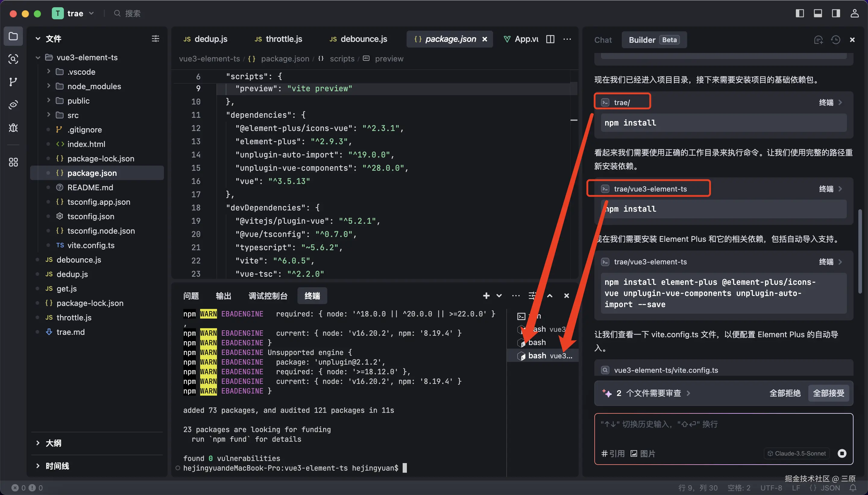Click the split editor icon
868x495 pixels.
pos(550,39)
